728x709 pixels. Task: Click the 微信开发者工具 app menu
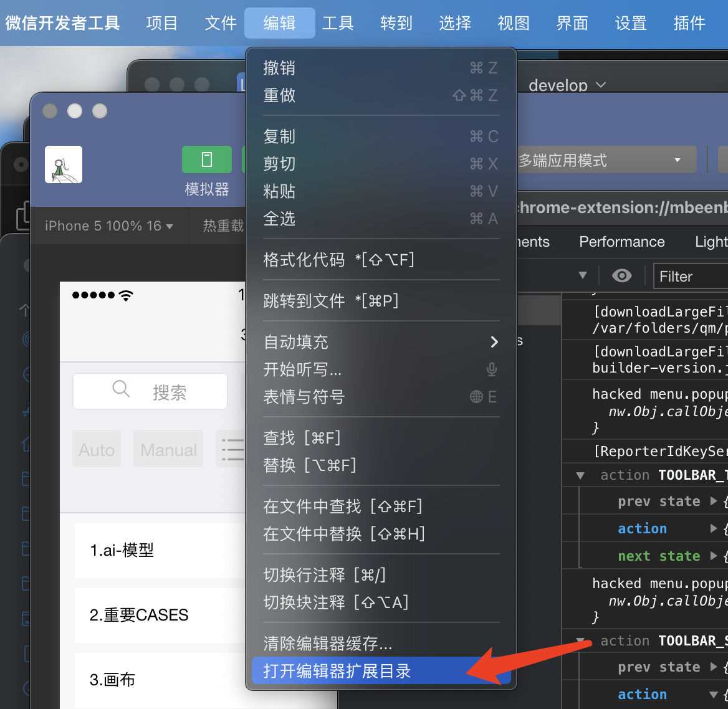point(63,22)
